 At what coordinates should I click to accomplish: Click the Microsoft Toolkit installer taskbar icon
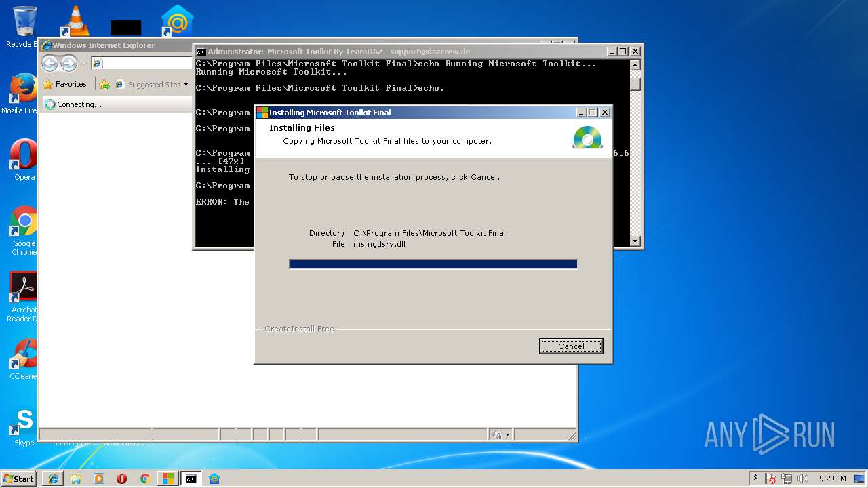tap(167, 479)
